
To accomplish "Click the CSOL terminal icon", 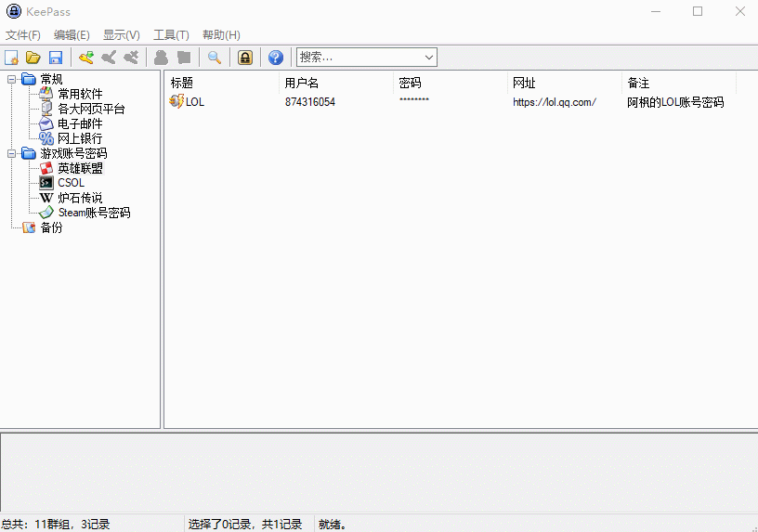I will click(x=46, y=183).
